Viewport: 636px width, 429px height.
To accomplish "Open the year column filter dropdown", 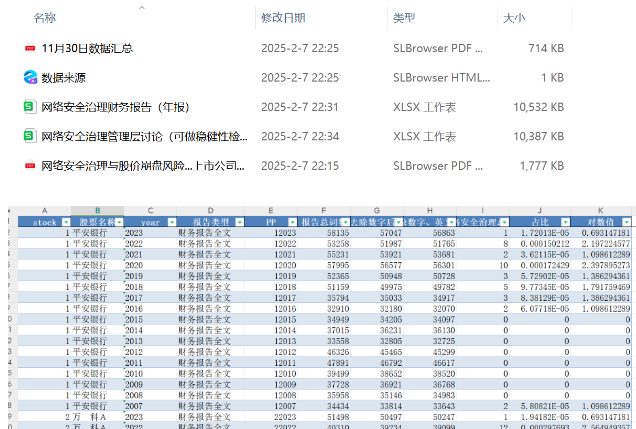I will 172,222.
